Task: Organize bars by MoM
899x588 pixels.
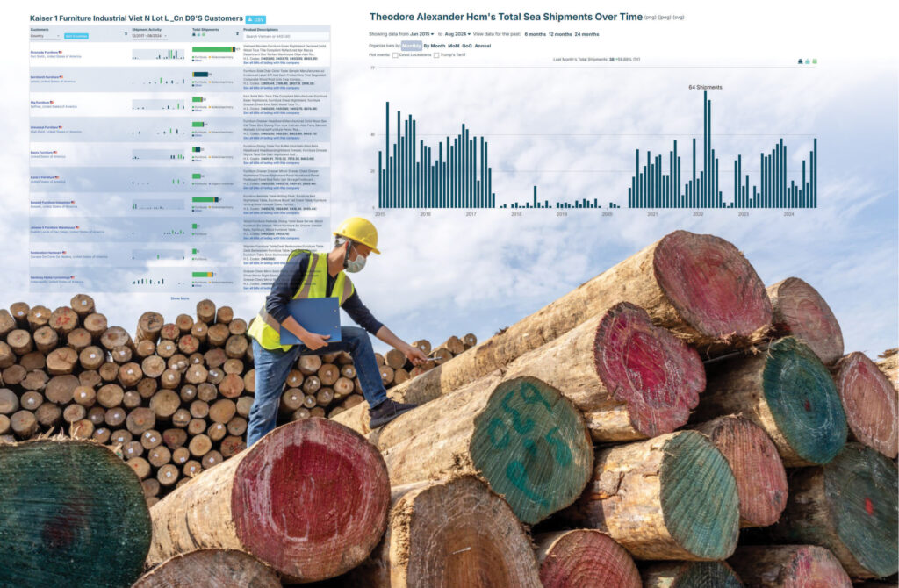Action: [x=454, y=46]
